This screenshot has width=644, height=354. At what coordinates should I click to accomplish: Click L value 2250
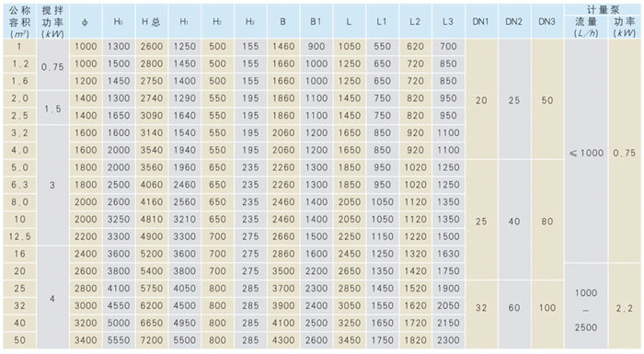pos(349,236)
